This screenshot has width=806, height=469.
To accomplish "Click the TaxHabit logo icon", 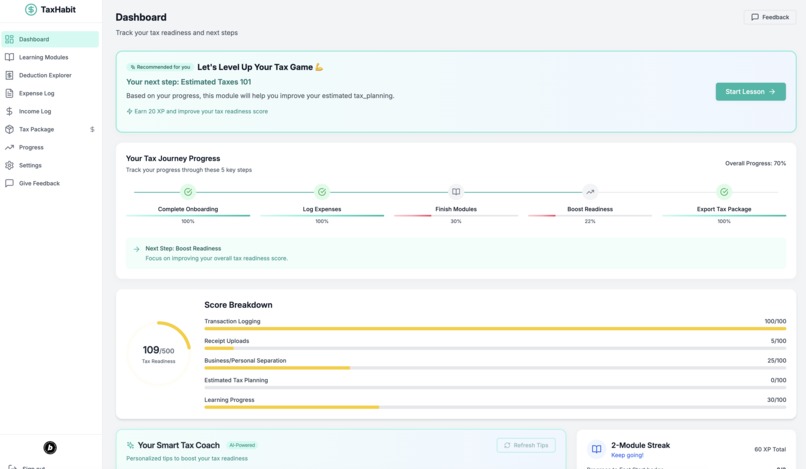I will click(31, 9).
